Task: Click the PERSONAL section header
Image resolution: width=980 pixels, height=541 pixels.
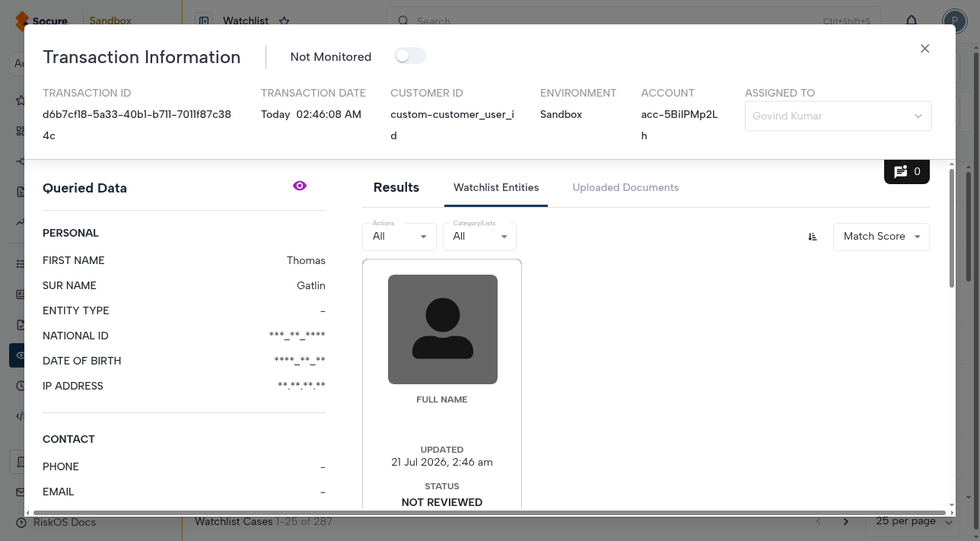Action: 71,233
